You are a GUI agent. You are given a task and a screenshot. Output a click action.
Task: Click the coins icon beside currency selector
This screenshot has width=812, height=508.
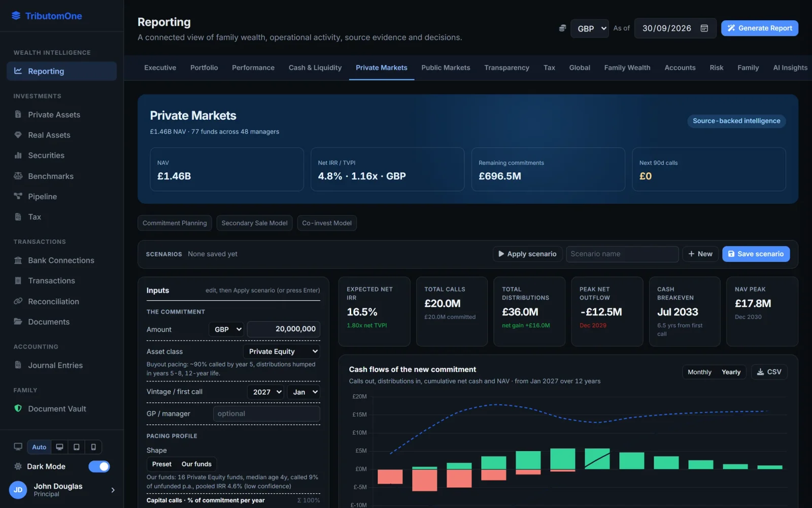562,28
